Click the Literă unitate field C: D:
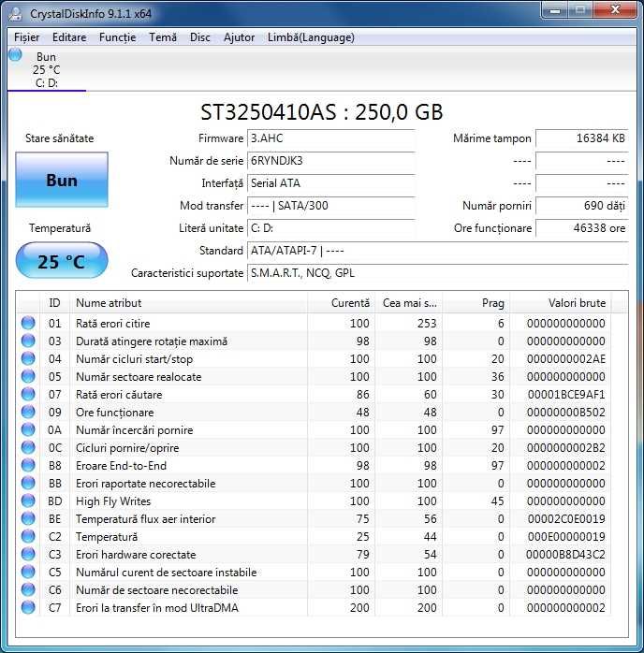Image resolution: width=644 pixels, height=653 pixels. (331, 228)
